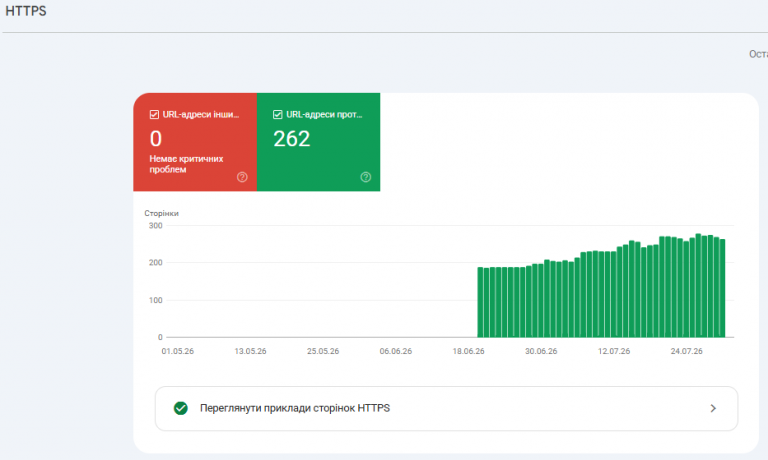Click help icon on red non-HTTPS card
This screenshot has height=460, width=768.
click(242, 177)
